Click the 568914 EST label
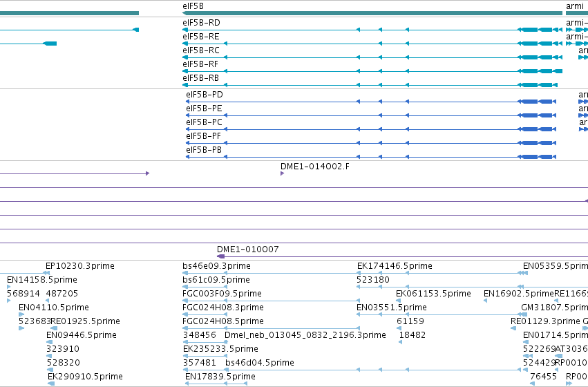 point(23,294)
